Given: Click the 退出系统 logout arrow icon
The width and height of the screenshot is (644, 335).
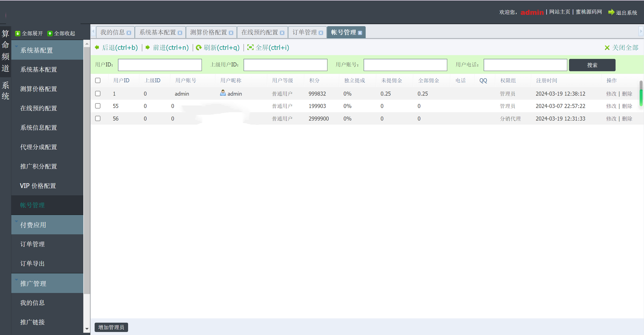Looking at the screenshot, I should (x=611, y=12).
